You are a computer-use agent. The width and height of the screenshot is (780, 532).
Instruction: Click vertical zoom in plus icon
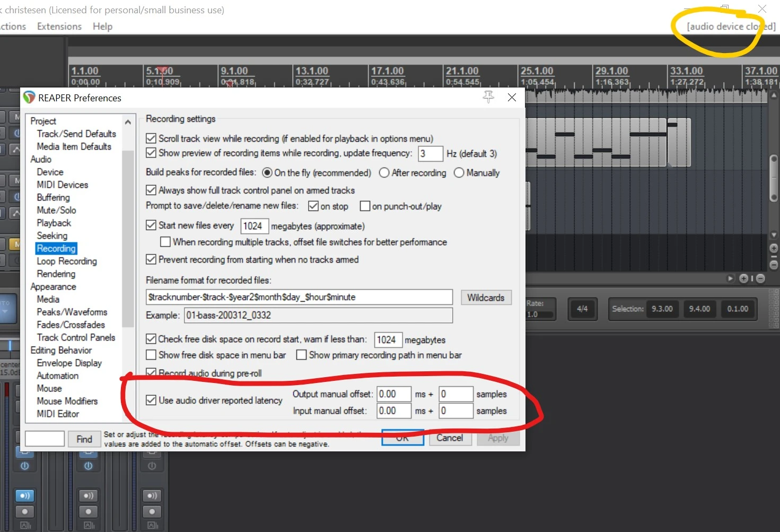[x=774, y=248]
